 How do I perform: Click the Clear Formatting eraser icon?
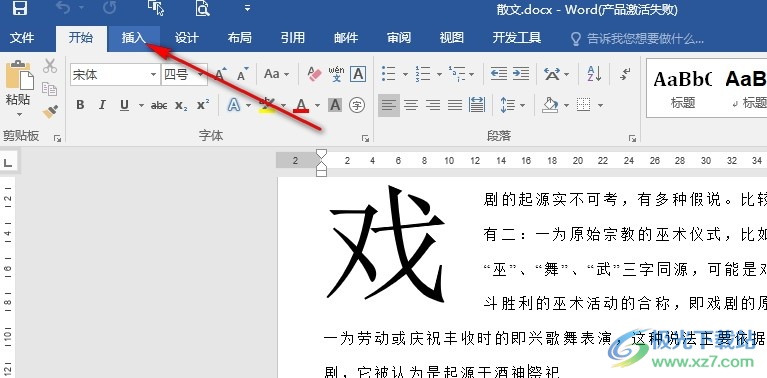pyautogui.click(x=315, y=74)
